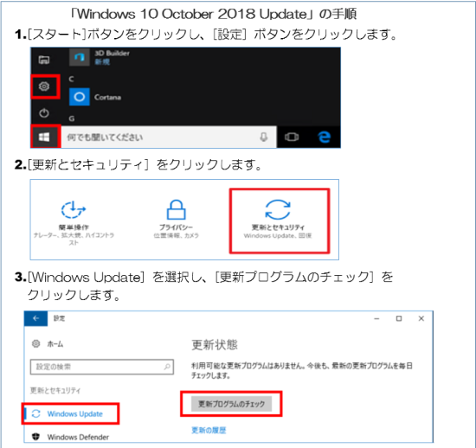The image size is (476, 448).
Task: Select Windows Defender in the sidebar
Action: tap(70, 437)
